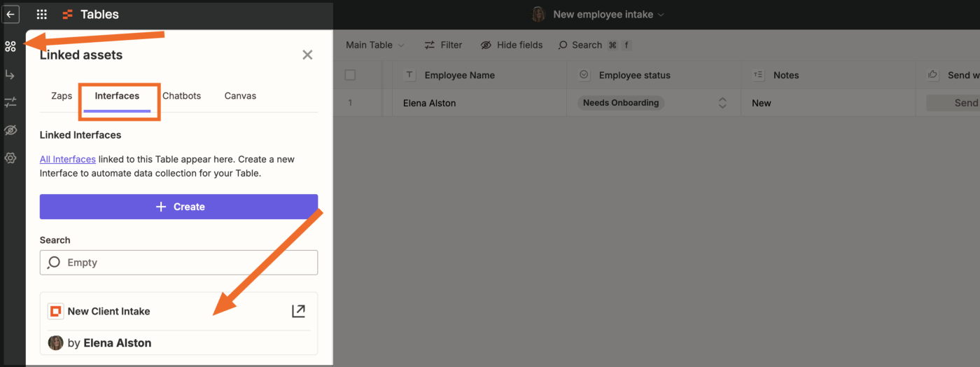
Task: Click the search magnifier icon in field
Action: (53, 263)
